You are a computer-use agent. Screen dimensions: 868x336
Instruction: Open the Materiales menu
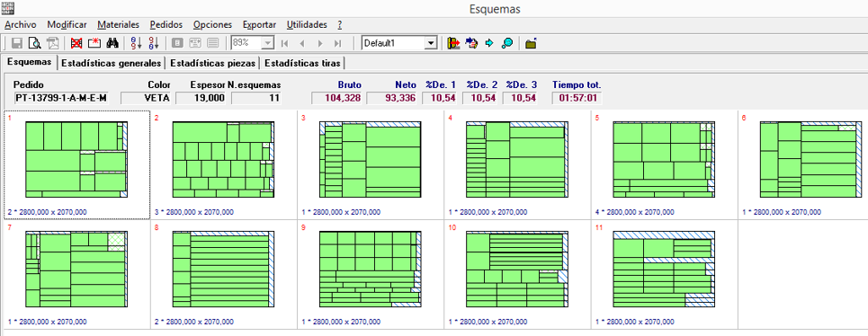point(119,25)
